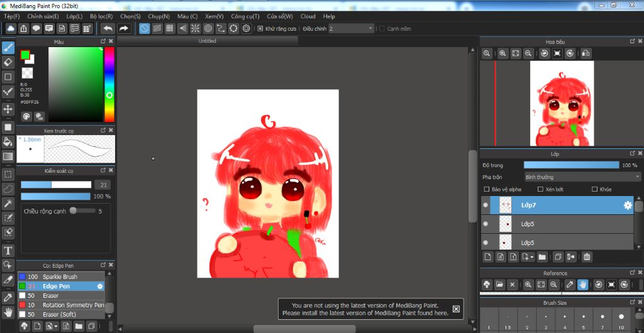Open the Tệp(F) menu
The width and height of the screenshot is (644, 333).
tap(11, 16)
